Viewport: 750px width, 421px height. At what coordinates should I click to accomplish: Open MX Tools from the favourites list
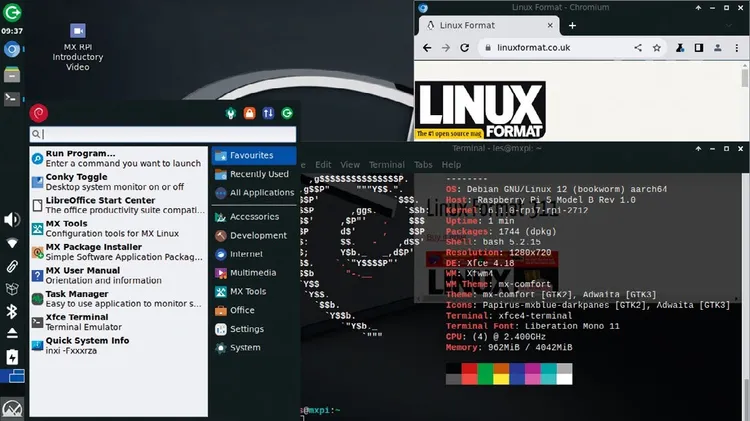[x=119, y=229]
